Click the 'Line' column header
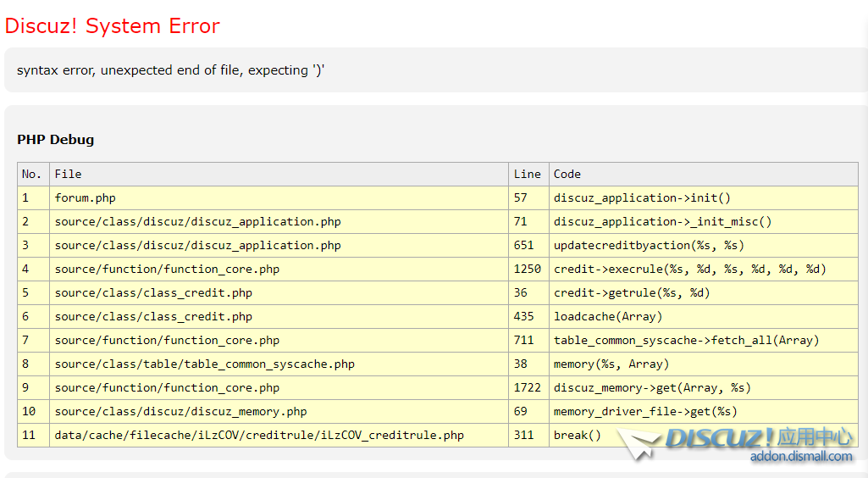Image resolution: width=868 pixels, height=478 pixels. click(528, 174)
